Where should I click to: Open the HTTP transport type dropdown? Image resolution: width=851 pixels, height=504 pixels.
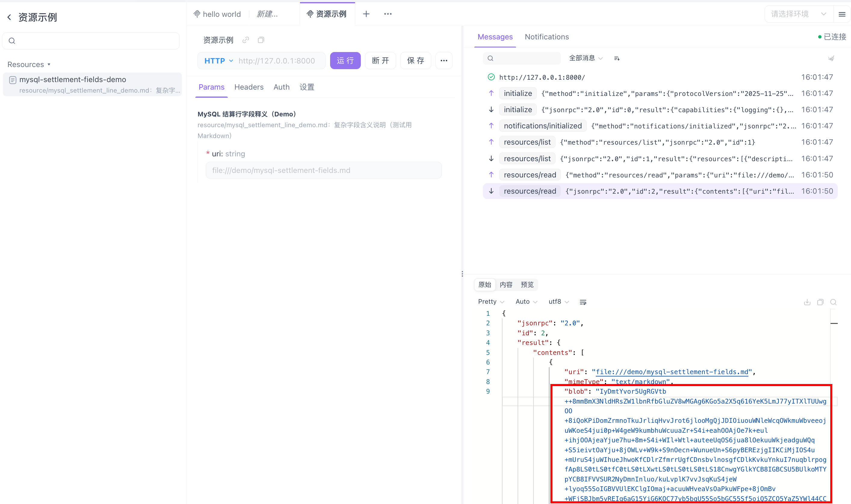click(218, 61)
